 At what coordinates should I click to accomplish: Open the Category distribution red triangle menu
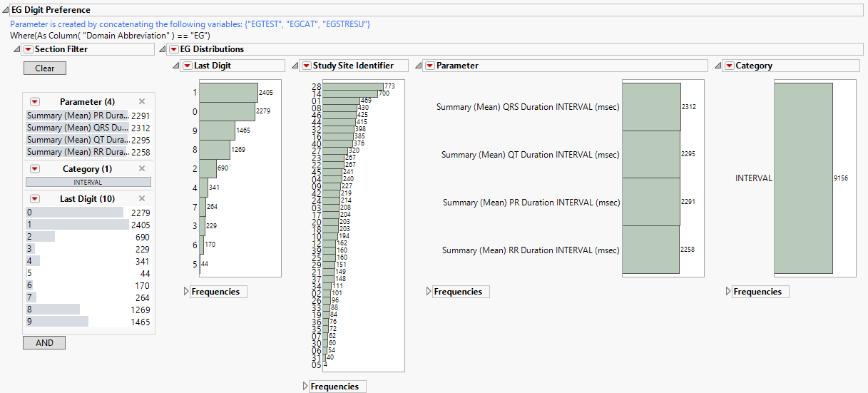729,66
